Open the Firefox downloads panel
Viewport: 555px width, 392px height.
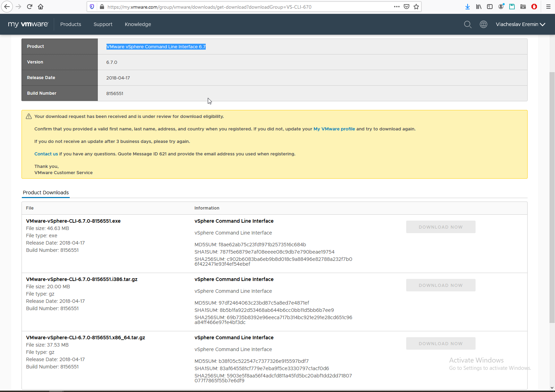[468, 7]
